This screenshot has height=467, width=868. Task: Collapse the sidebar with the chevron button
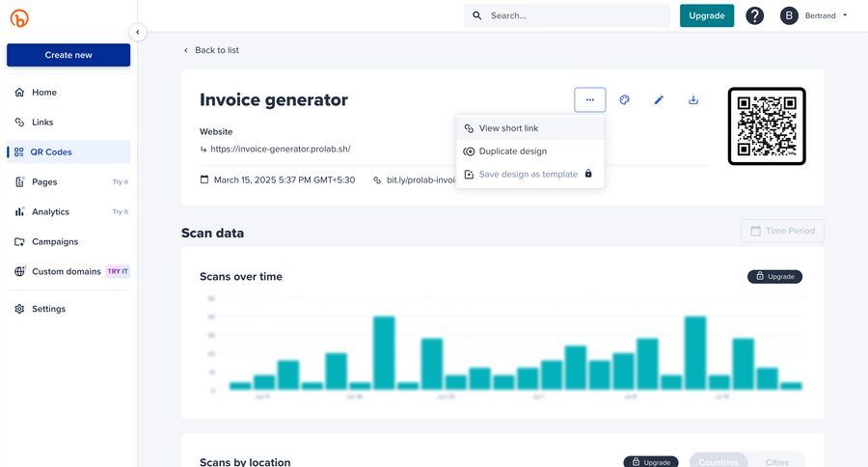(x=138, y=32)
